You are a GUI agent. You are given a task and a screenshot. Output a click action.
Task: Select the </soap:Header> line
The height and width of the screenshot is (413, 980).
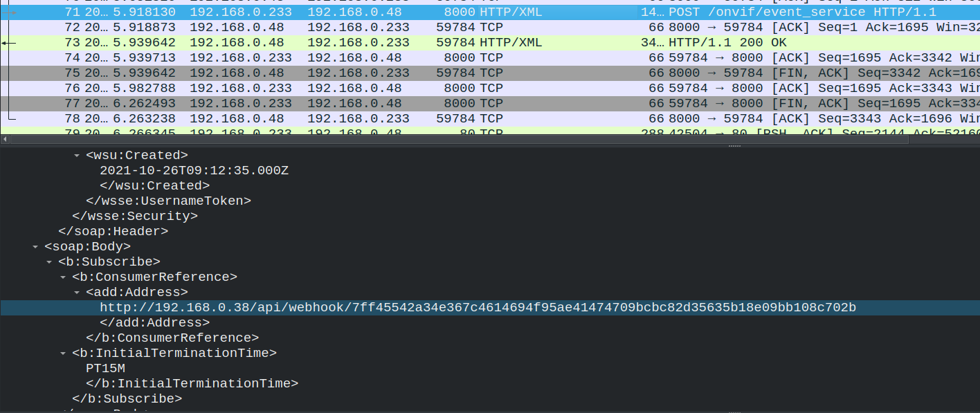114,232
